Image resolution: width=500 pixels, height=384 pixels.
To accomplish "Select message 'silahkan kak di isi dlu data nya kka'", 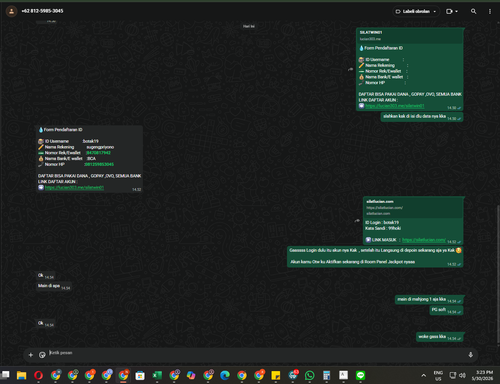I will 422,117.
